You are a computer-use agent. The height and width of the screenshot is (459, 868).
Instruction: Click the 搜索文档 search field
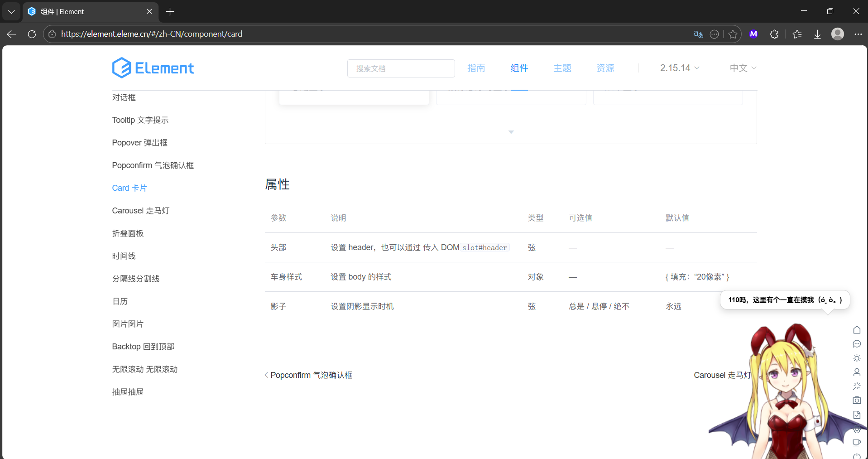pyautogui.click(x=401, y=68)
